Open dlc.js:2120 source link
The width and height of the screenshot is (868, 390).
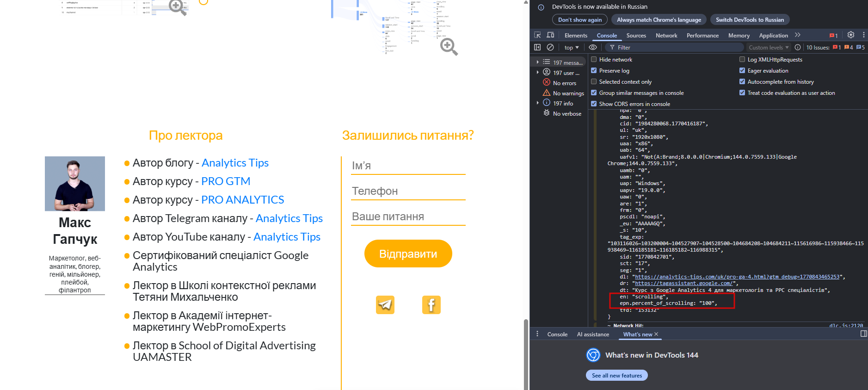pyautogui.click(x=846, y=326)
